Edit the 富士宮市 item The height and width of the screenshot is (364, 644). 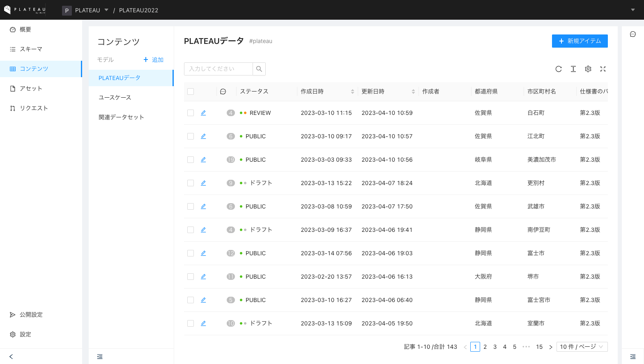(203, 300)
